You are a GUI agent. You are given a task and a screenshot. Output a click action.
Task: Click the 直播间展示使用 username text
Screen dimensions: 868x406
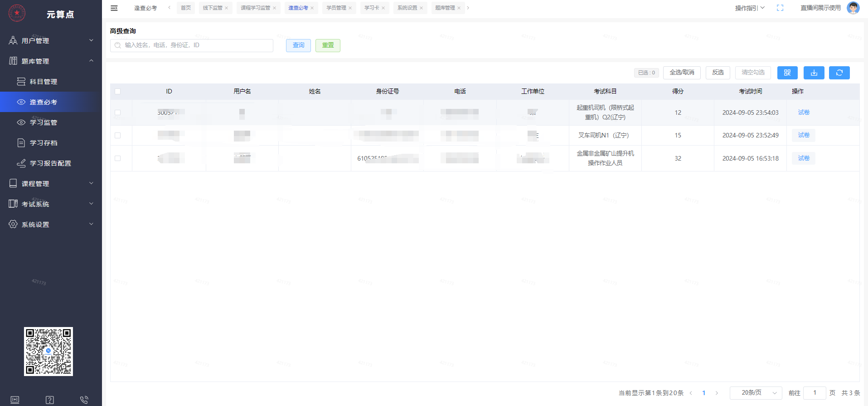pos(820,8)
